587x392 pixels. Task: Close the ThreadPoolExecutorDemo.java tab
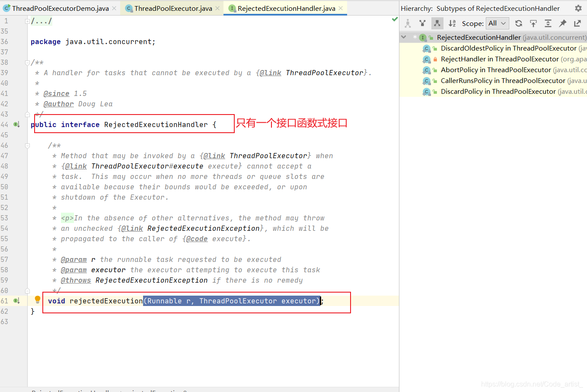tap(114, 8)
